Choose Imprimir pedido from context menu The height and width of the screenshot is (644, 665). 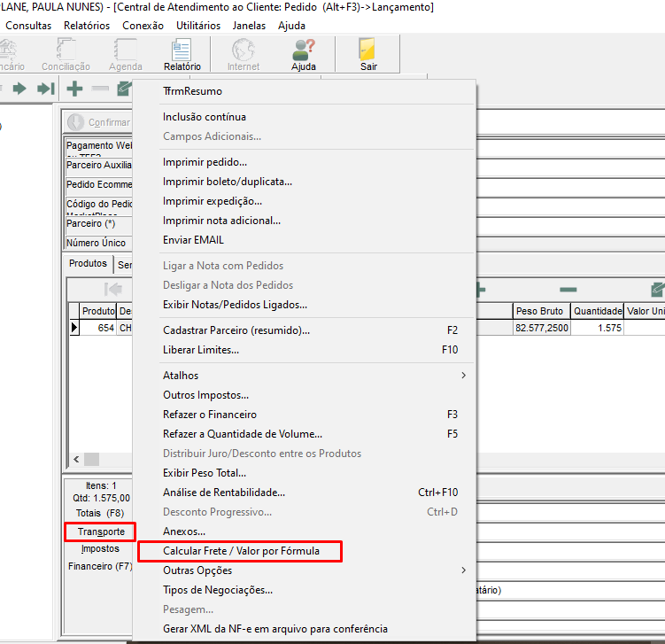(x=205, y=162)
